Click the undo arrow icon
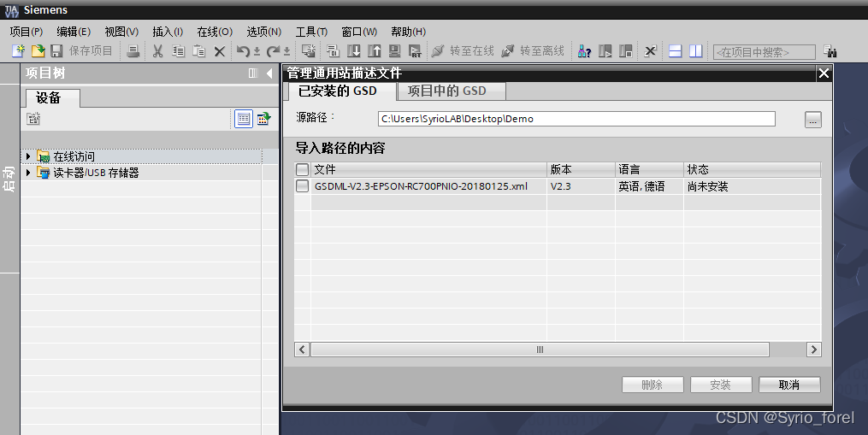 coord(243,51)
